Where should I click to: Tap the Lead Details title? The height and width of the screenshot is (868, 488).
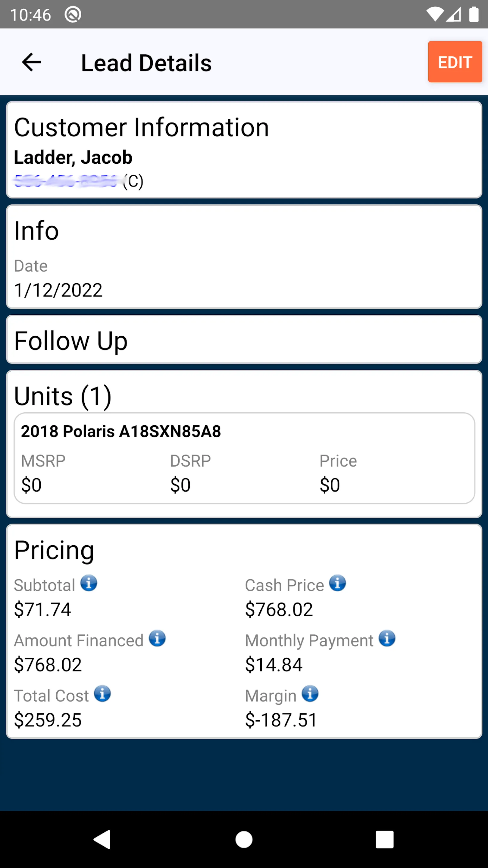(146, 63)
